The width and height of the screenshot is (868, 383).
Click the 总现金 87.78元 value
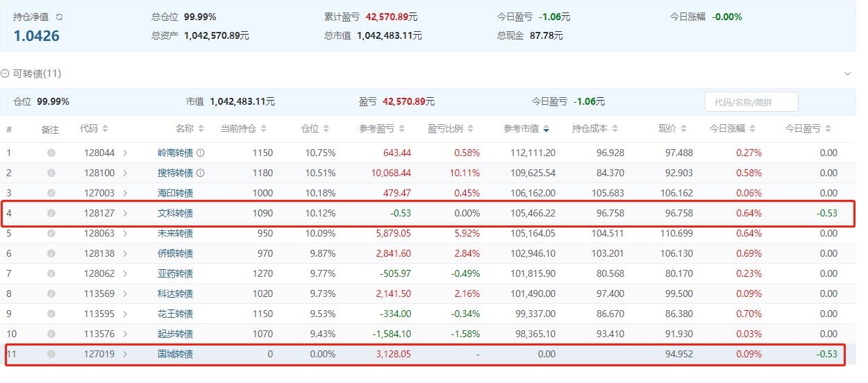point(546,35)
